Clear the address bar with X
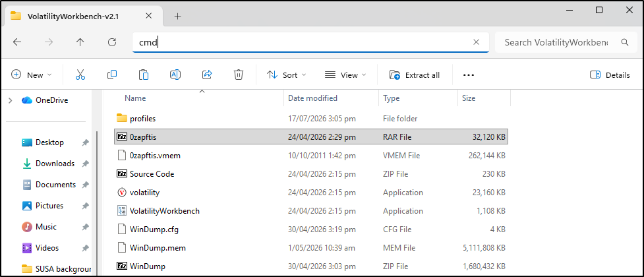 click(477, 42)
